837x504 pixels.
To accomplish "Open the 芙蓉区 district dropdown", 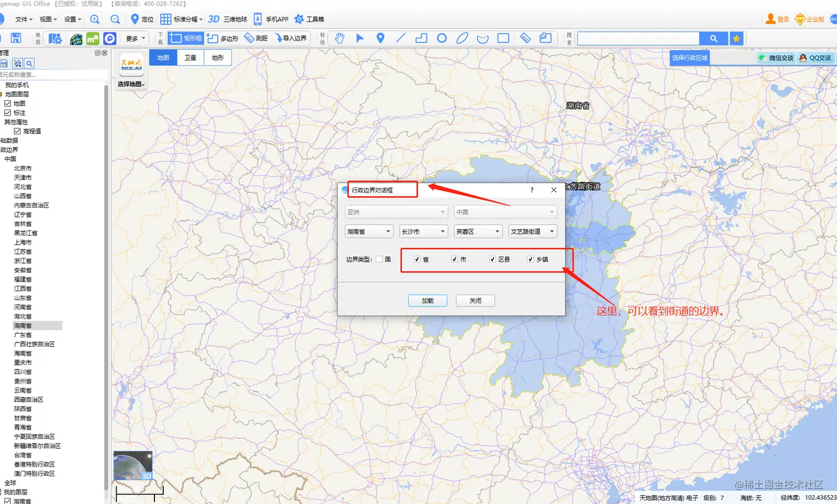I will pyautogui.click(x=478, y=231).
